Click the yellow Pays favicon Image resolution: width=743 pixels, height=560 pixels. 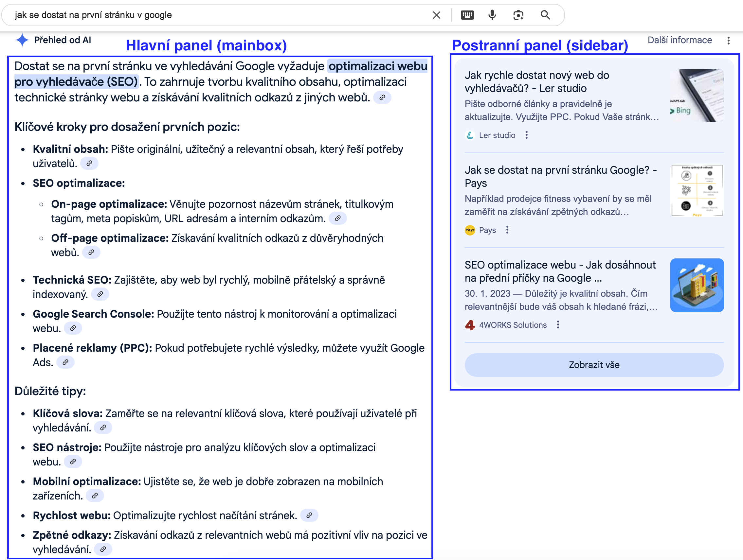[x=470, y=230]
